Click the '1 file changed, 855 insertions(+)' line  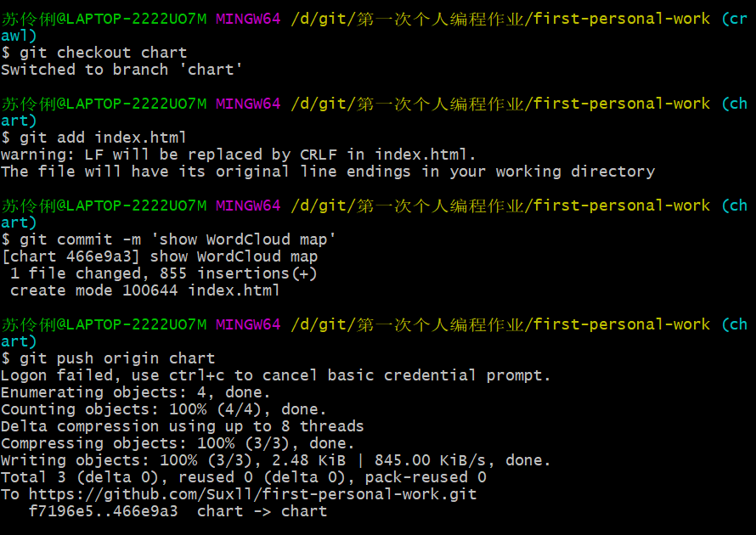click(x=163, y=273)
